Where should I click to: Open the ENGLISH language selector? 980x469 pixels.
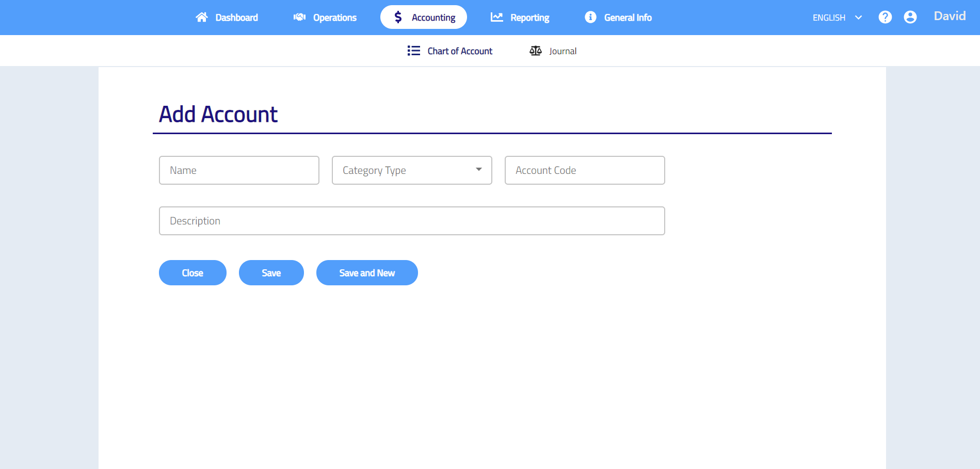[829, 18]
